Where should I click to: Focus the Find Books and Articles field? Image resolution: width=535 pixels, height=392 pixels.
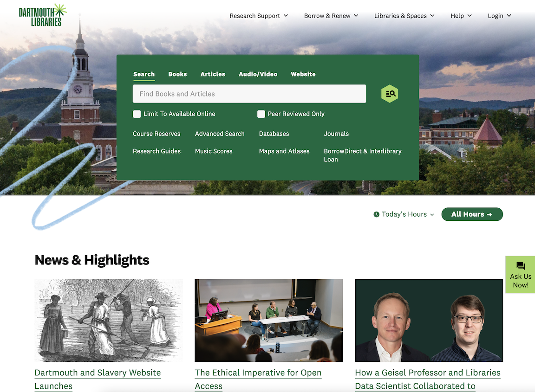249,94
